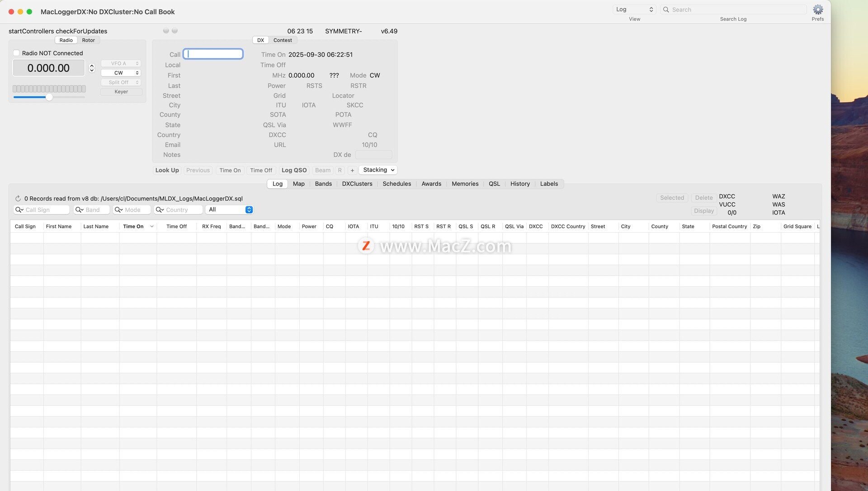Switch the entry panel to Contest
This screenshot has width=868, height=491.
(283, 40)
